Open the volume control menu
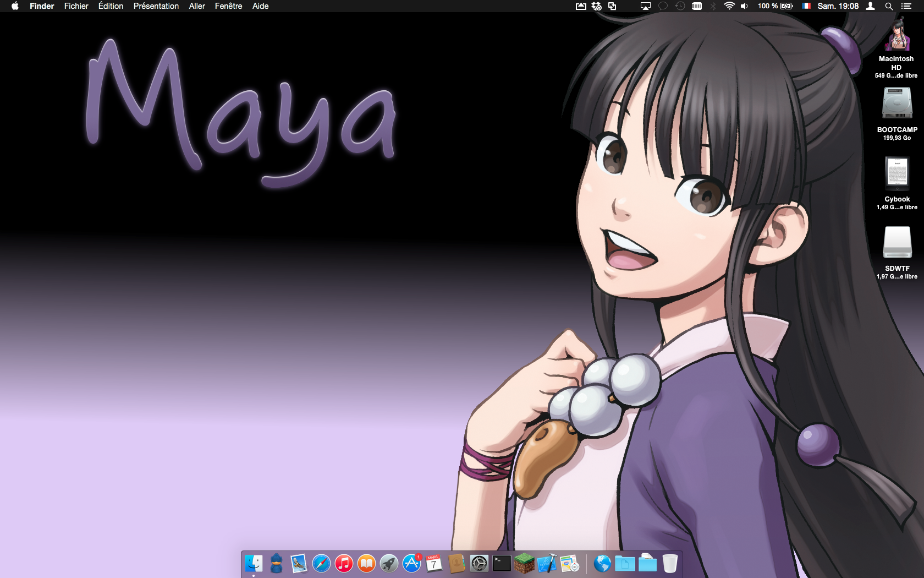This screenshot has height=578, width=924. (744, 6)
